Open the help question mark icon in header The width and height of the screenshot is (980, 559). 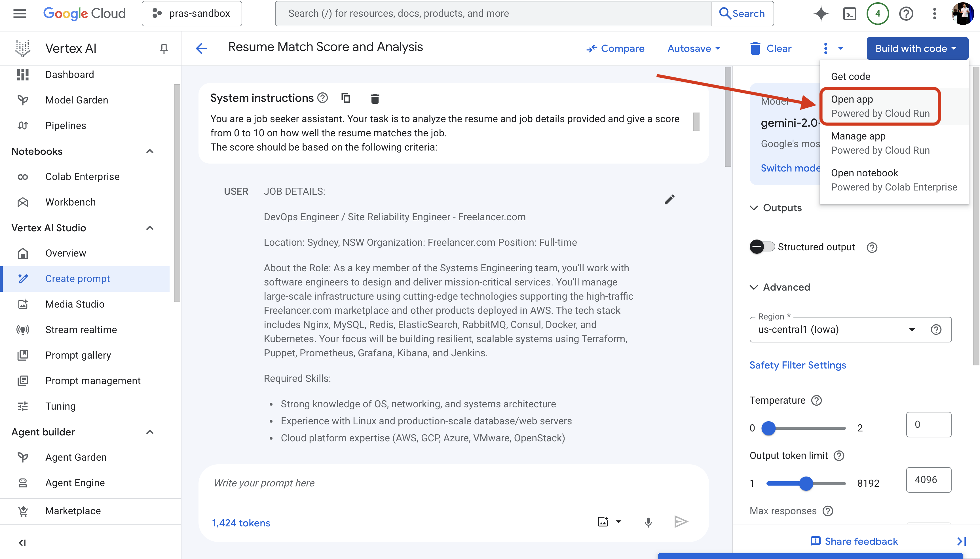click(x=906, y=14)
